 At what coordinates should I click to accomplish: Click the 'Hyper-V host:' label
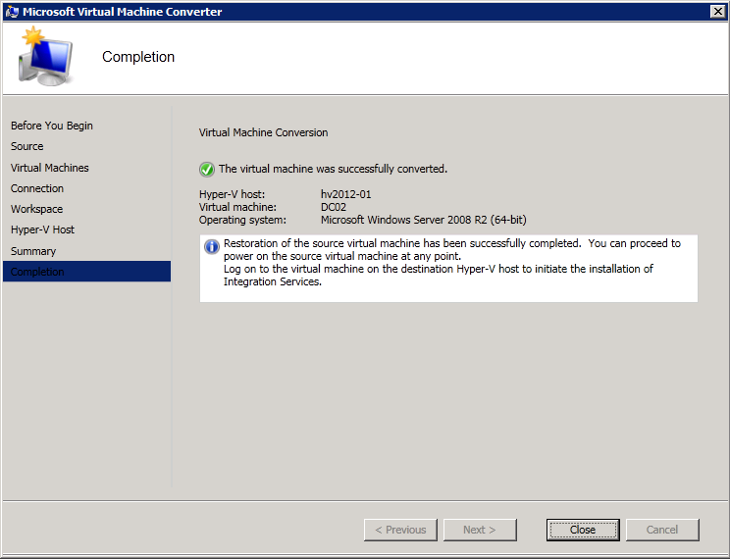pyautogui.click(x=232, y=194)
